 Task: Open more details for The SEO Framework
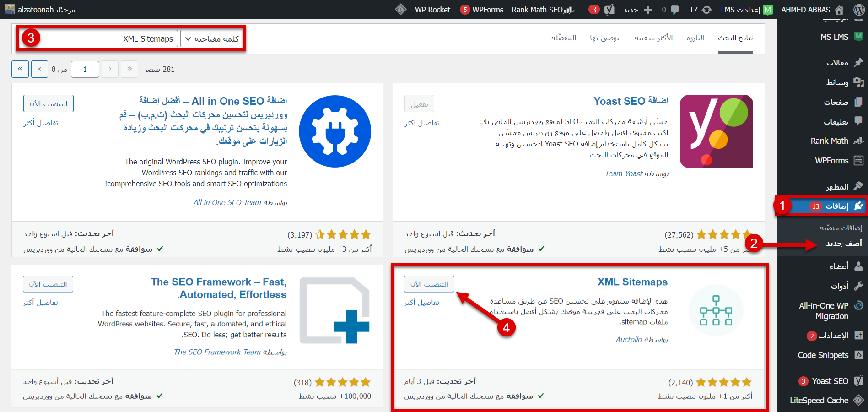click(x=41, y=303)
